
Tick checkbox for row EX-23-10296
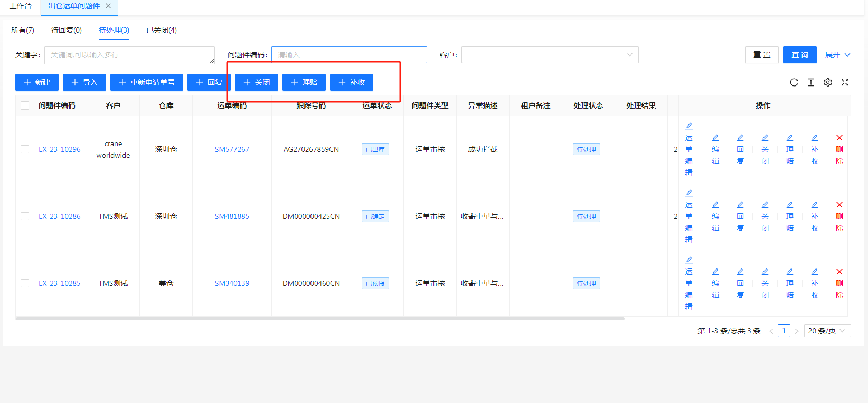pos(25,149)
